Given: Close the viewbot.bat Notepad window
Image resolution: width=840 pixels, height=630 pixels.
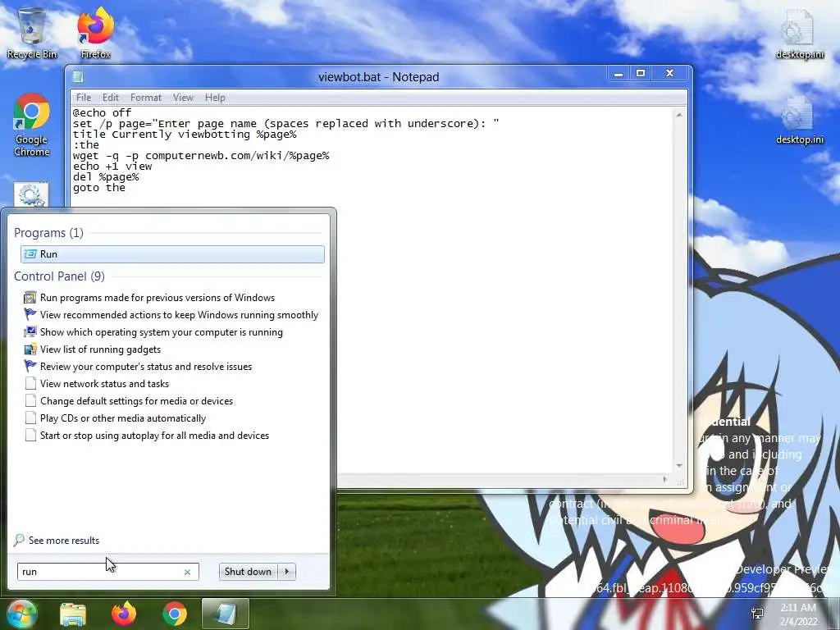Looking at the screenshot, I should 669,73.
